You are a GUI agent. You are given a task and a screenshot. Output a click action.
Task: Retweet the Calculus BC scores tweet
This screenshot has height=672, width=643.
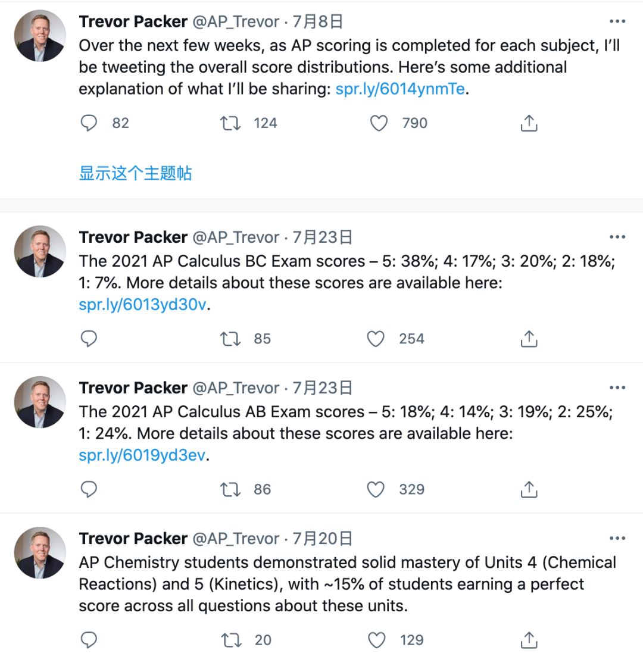(x=230, y=339)
